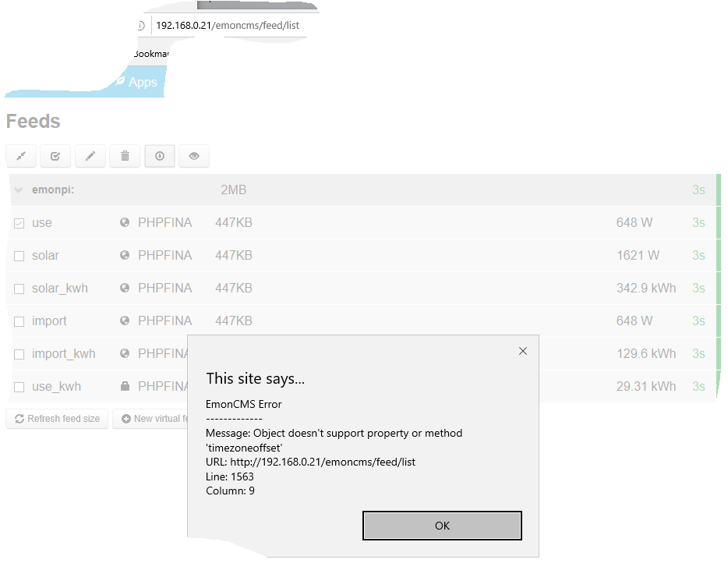This screenshot has height=581, width=728.
Task: Click the PHPFINA engine label on solar row
Action: pos(164,256)
